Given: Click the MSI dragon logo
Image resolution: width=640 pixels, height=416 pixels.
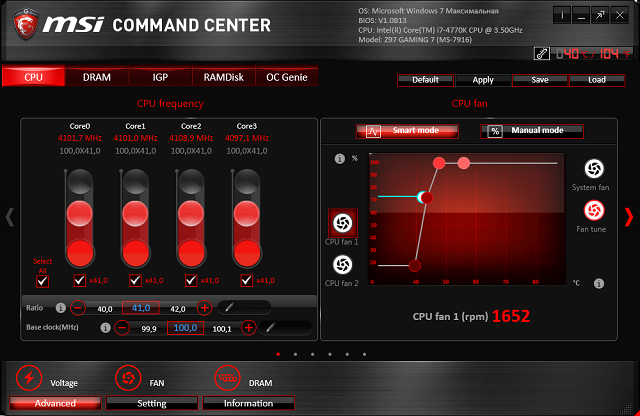Looking at the screenshot, I should click(x=25, y=24).
